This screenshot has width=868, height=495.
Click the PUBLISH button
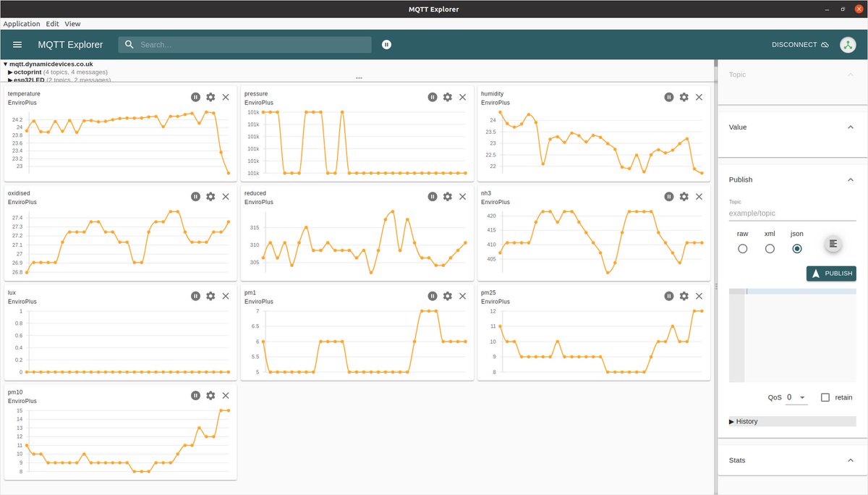click(x=831, y=274)
